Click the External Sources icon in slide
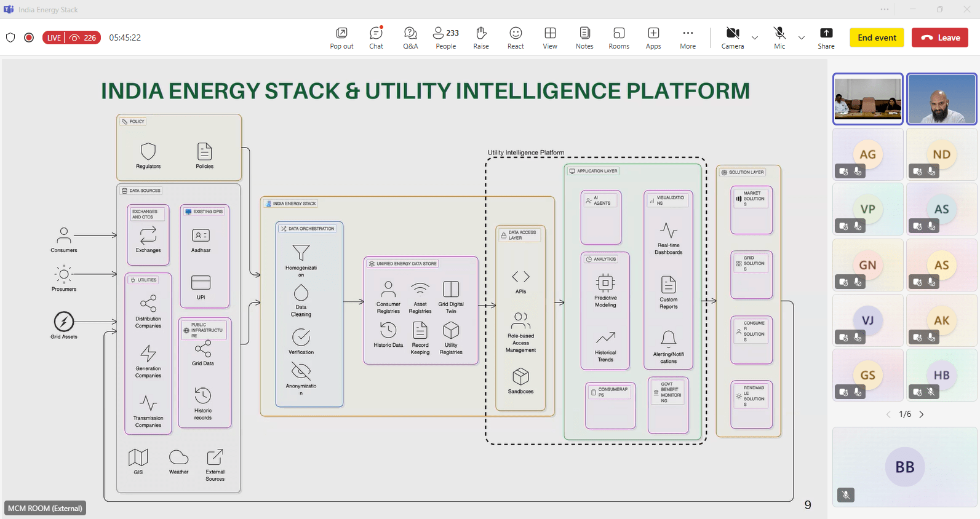Screen dimensions: 980x519 (x=215, y=458)
